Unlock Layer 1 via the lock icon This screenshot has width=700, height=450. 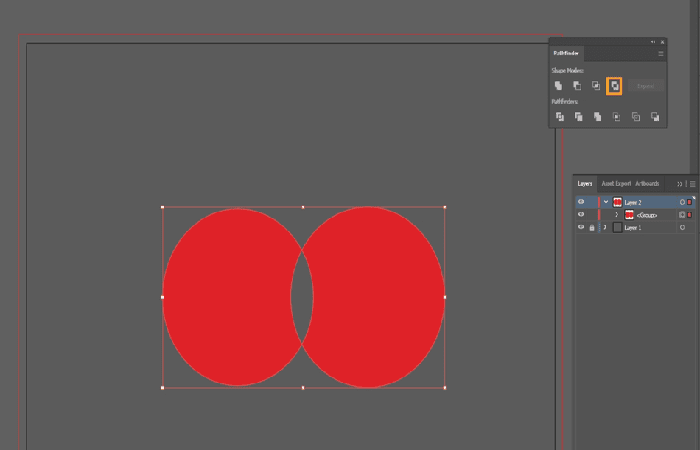pos(592,228)
